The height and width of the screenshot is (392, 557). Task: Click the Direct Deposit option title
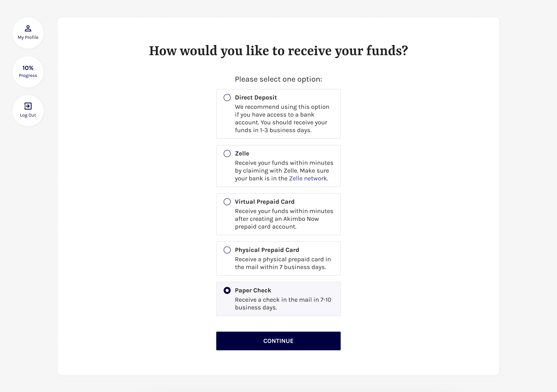click(256, 98)
